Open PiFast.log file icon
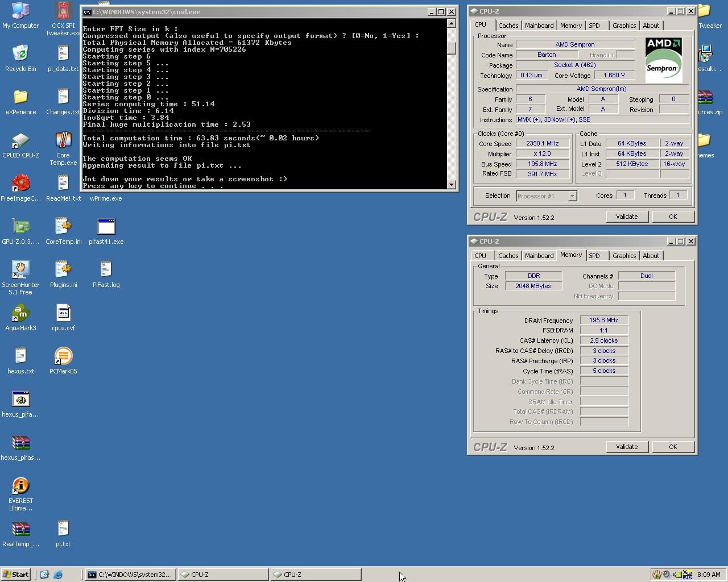This screenshot has height=582, width=728. [106, 274]
